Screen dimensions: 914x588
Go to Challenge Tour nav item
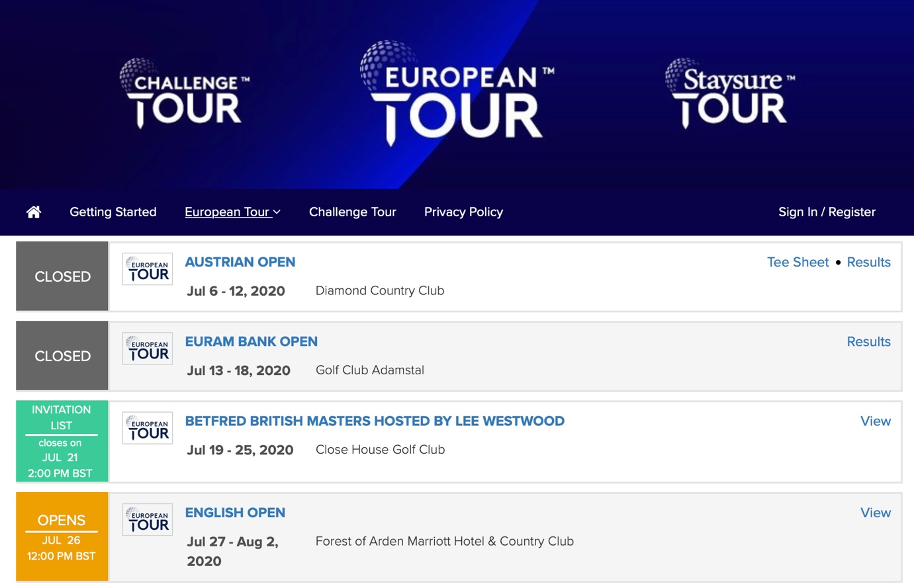(352, 212)
